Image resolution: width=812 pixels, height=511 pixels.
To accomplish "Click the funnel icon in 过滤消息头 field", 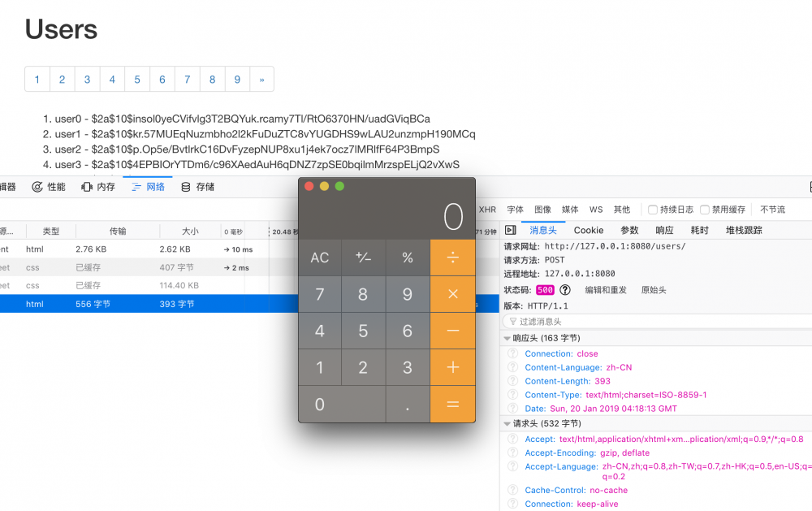I will pyautogui.click(x=515, y=321).
